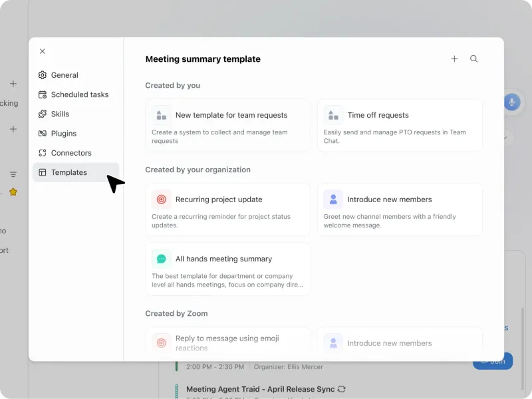Click the microphone button in background window

tap(512, 102)
